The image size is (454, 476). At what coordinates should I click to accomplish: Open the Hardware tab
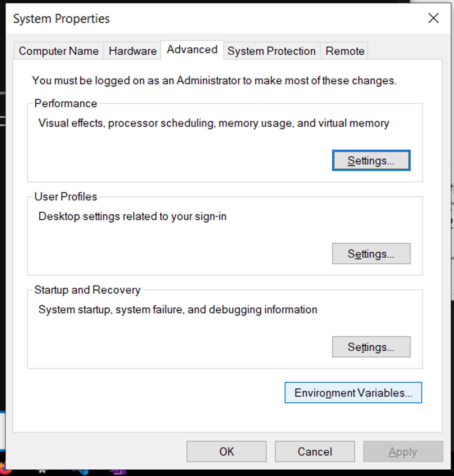click(x=132, y=51)
